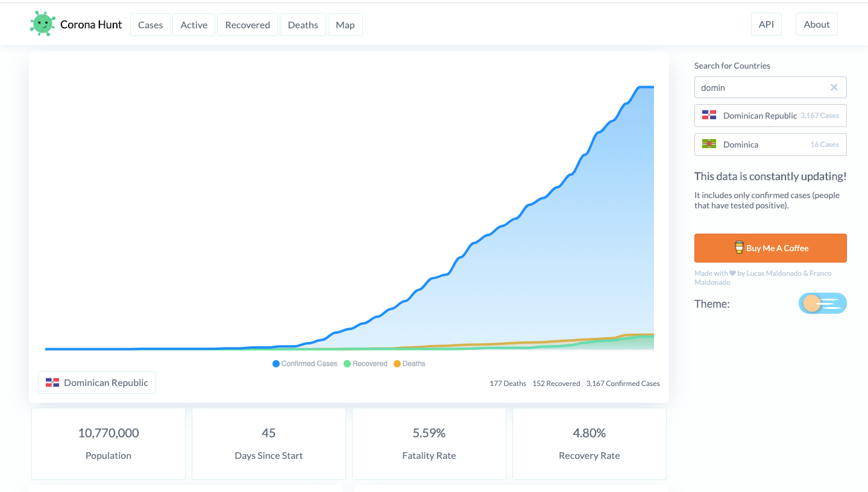This screenshot has width=868, height=492.
Task: Select Dominica with 16 Cases result
Action: (770, 145)
